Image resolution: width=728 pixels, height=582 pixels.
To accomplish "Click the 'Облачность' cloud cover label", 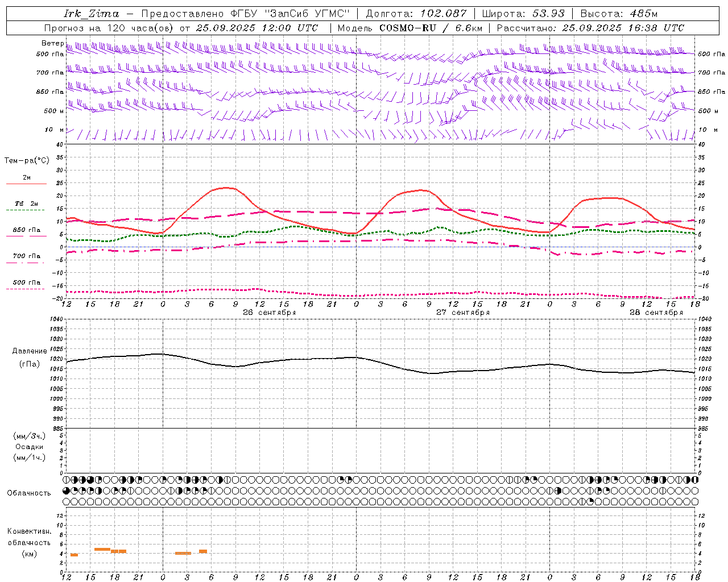I will click(x=29, y=493).
